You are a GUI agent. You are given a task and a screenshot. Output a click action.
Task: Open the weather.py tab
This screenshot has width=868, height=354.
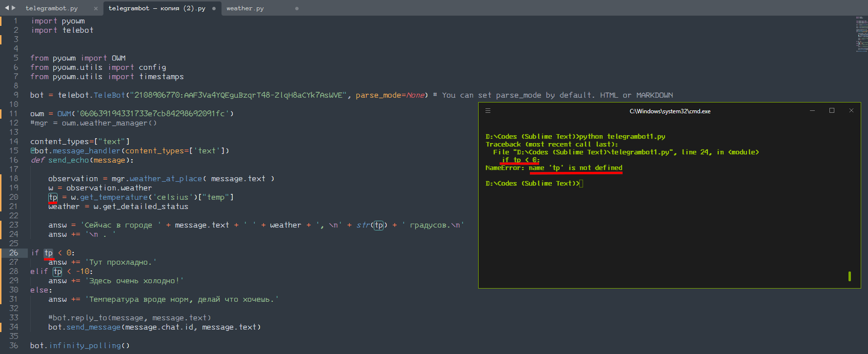tap(245, 8)
